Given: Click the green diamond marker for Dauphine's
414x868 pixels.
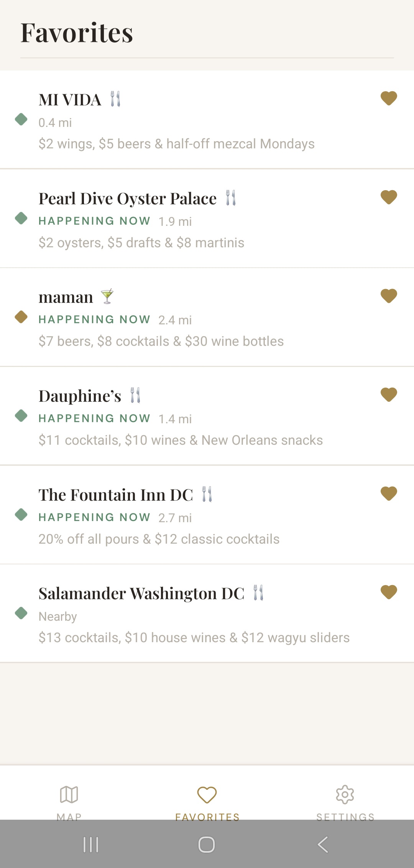Looking at the screenshot, I should pos(21,416).
